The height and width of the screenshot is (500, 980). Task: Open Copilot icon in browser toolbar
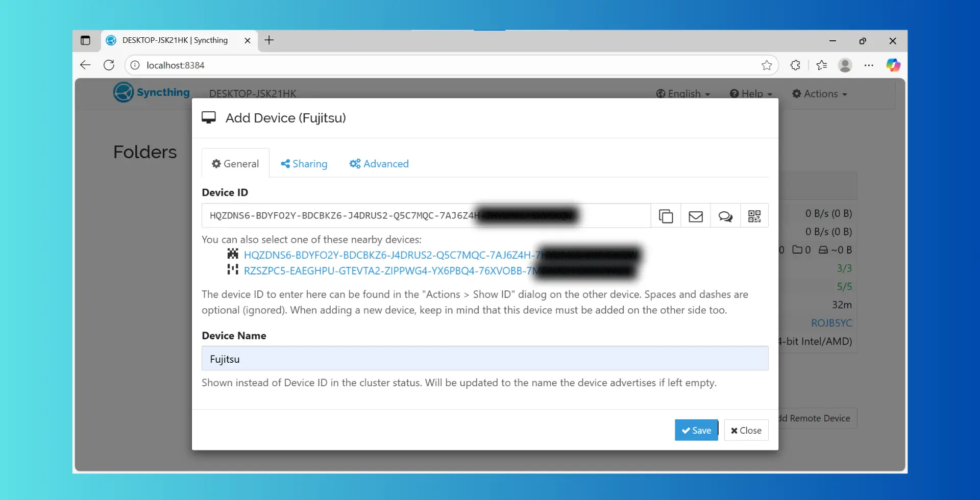pos(893,65)
